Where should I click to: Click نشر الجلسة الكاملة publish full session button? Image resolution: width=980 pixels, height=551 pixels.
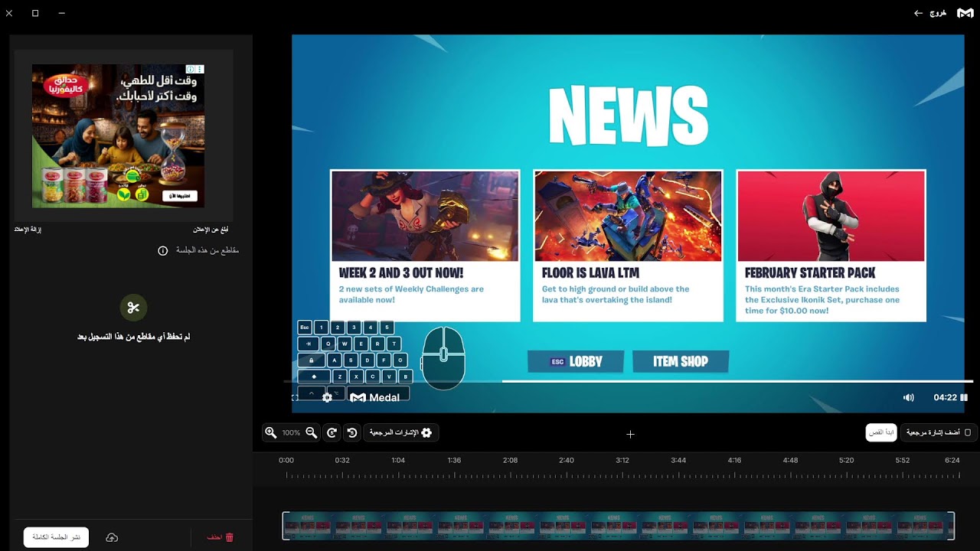click(56, 537)
